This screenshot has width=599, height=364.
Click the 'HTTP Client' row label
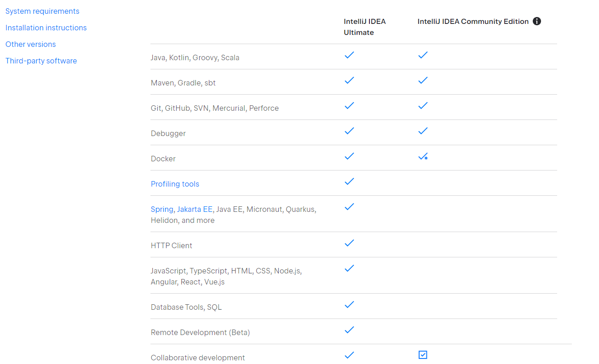172,245
